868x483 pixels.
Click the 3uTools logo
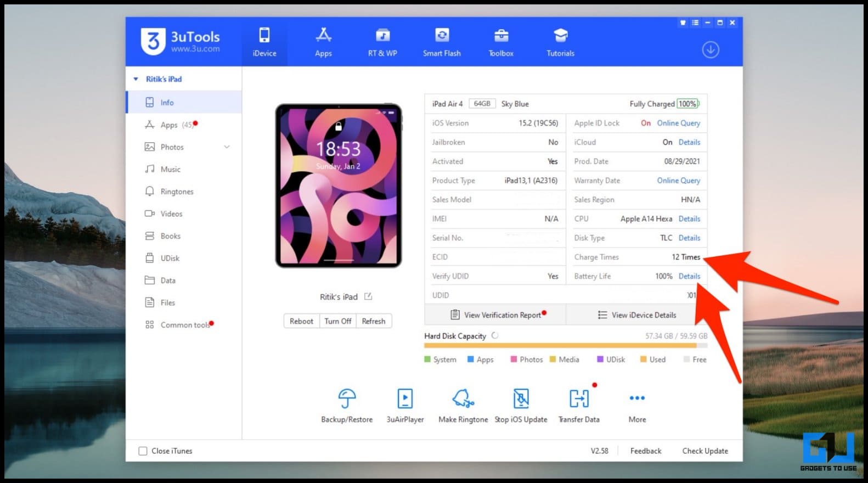181,41
